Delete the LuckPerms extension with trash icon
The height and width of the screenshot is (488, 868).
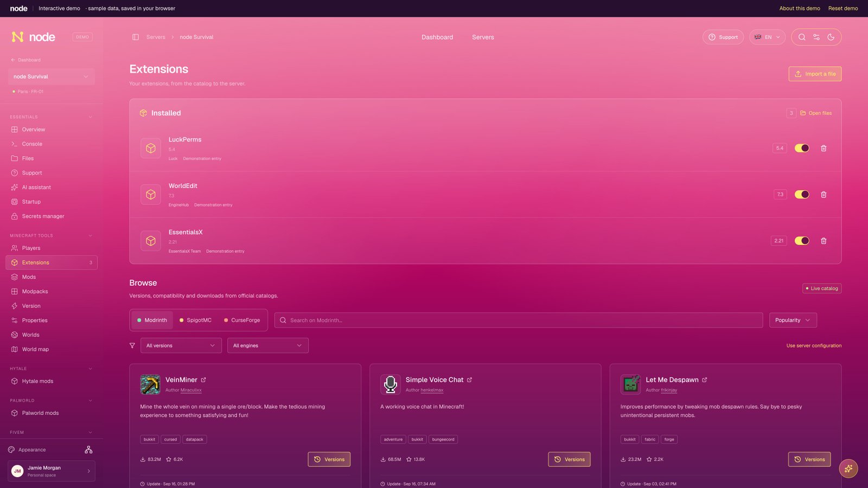[824, 148]
